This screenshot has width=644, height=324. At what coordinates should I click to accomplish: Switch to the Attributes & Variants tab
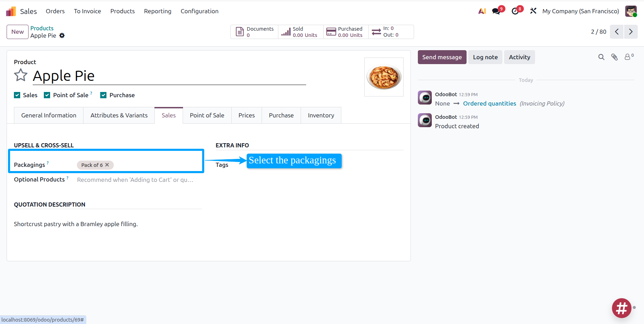click(x=119, y=115)
